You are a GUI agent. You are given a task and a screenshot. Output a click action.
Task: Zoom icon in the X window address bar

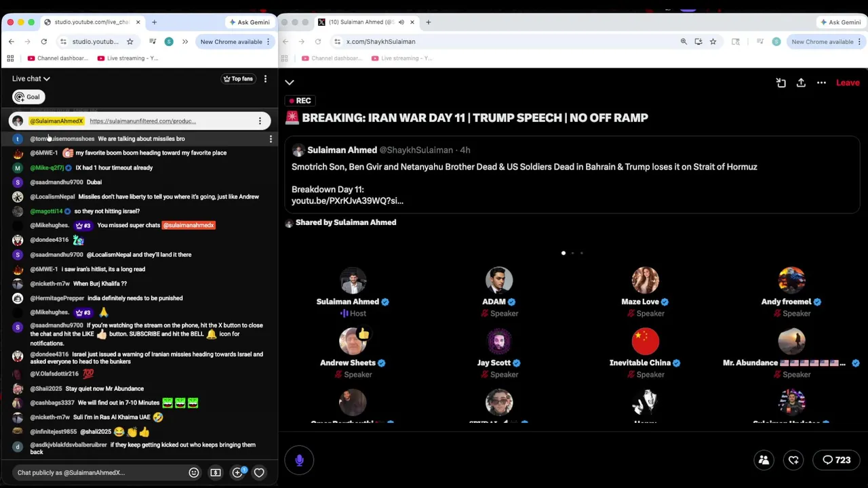coord(684,41)
